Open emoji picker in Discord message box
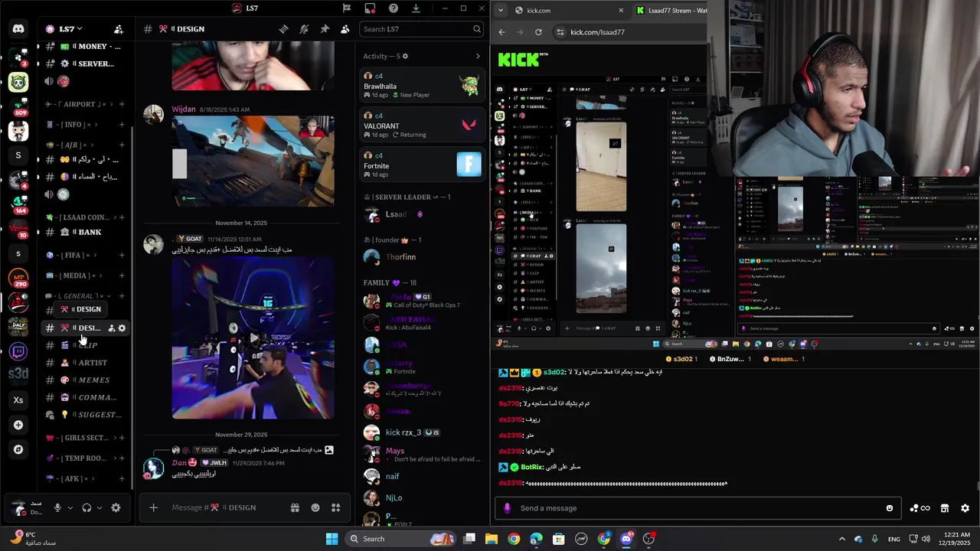 pos(315,507)
